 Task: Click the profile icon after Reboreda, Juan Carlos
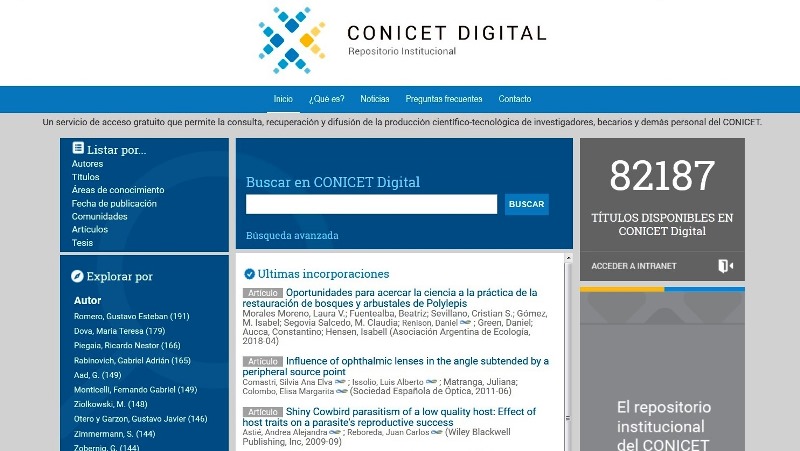coord(434,432)
